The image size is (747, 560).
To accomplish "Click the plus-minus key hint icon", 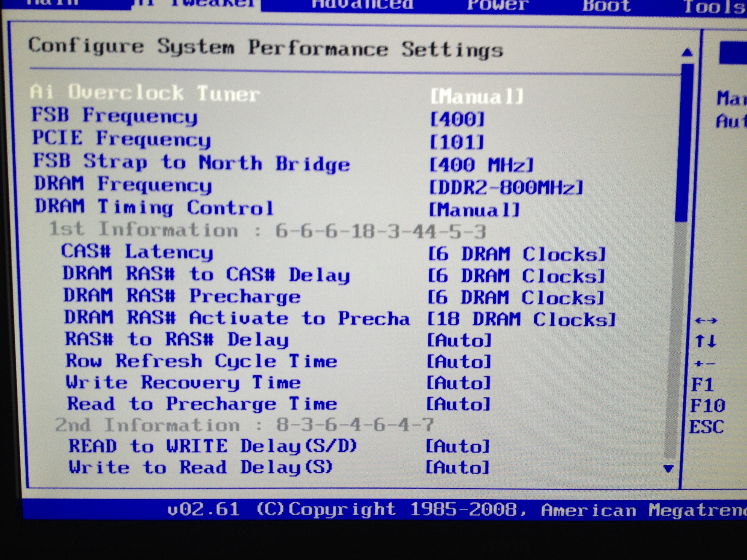I will coord(704,363).
